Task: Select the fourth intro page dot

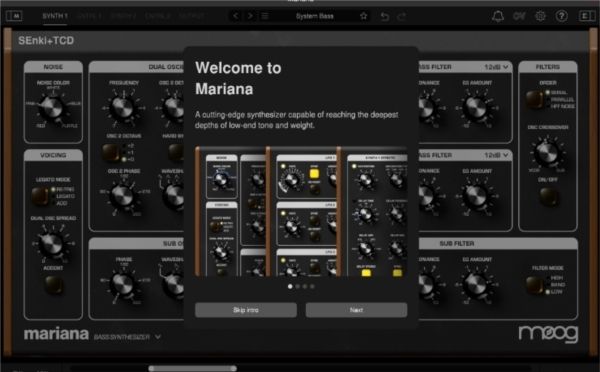Action: click(312, 286)
